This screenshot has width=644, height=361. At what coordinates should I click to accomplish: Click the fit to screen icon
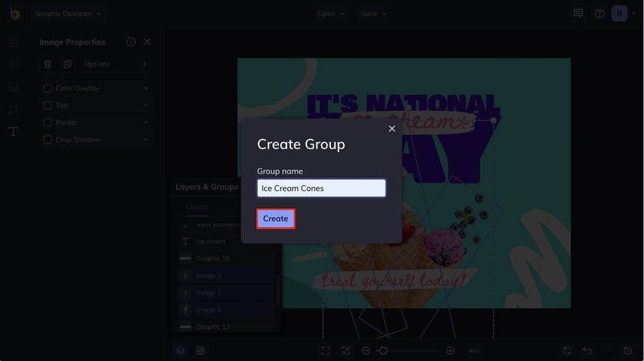coord(325,351)
